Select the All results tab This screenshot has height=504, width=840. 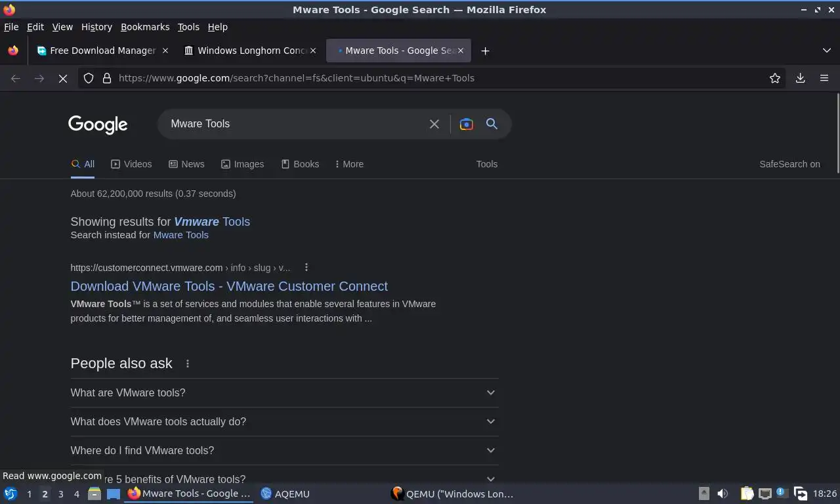tap(83, 164)
